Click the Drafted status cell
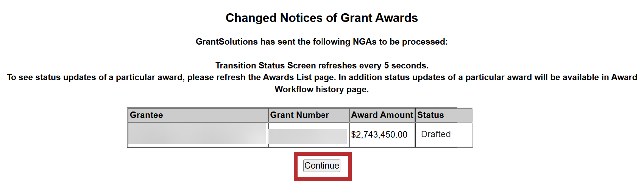This screenshot has width=644, height=189. pyautogui.click(x=436, y=134)
